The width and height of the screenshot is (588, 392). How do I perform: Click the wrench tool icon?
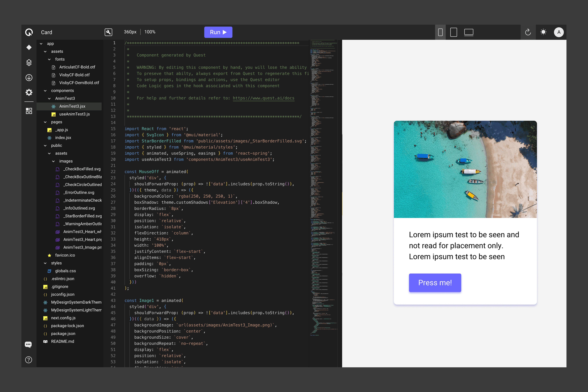[108, 32]
